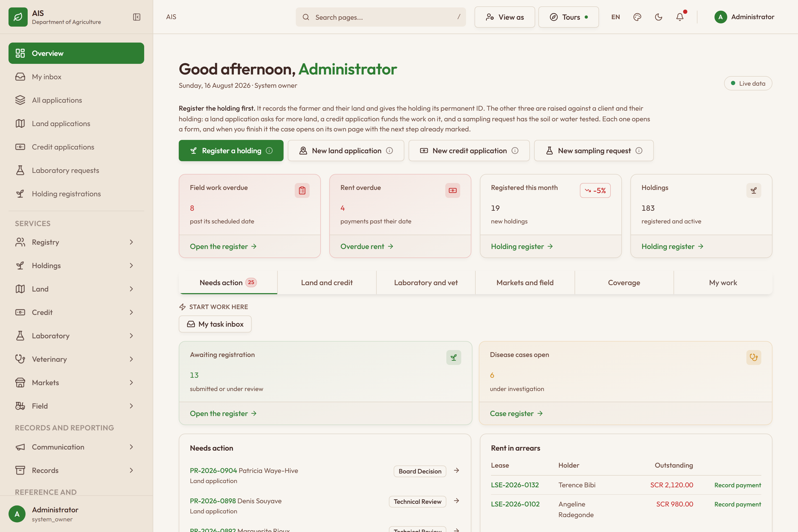The height and width of the screenshot is (532, 798).
Task: Expand the Land sidebar section
Action: [x=76, y=289]
